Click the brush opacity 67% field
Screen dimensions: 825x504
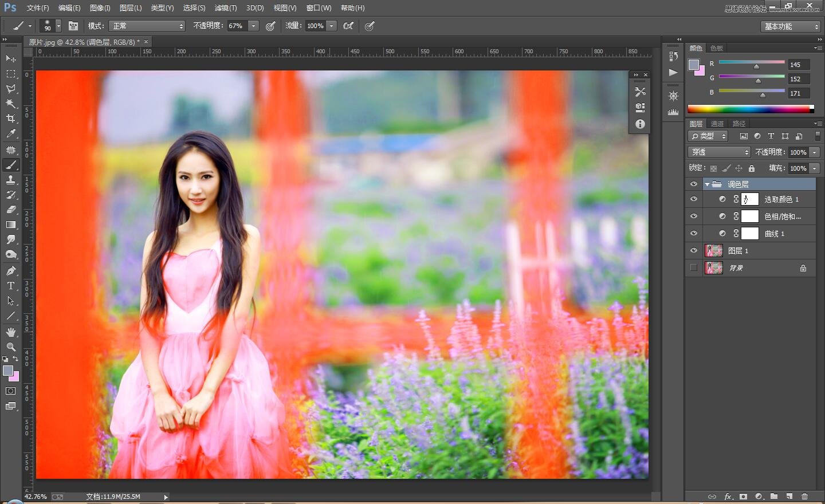pyautogui.click(x=237, y=26)
